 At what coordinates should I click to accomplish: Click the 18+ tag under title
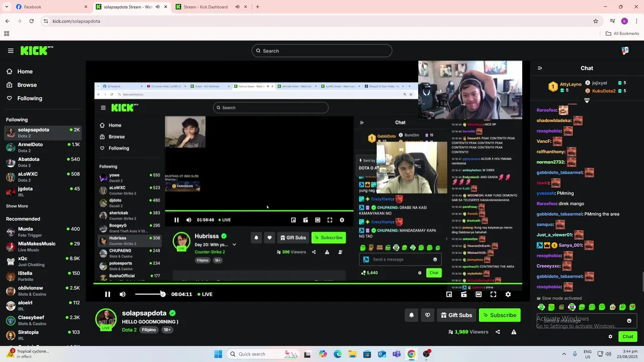coord(167,330)
